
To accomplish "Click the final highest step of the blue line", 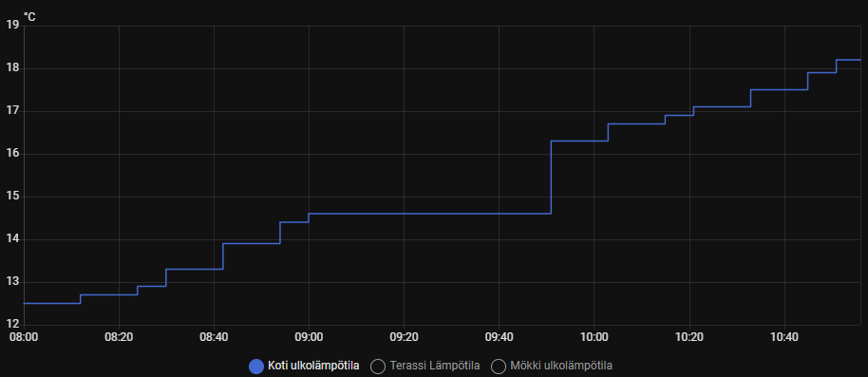I will pos(849,59).
